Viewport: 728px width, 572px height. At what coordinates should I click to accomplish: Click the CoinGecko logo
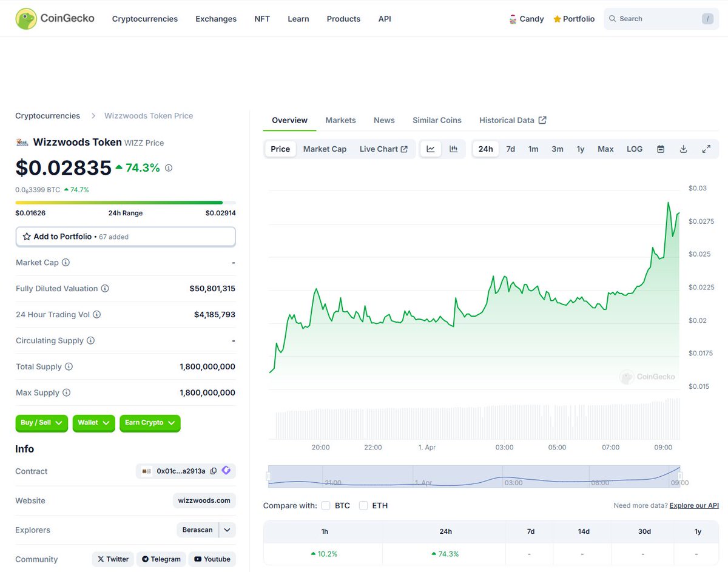click(x=55, y=19)
